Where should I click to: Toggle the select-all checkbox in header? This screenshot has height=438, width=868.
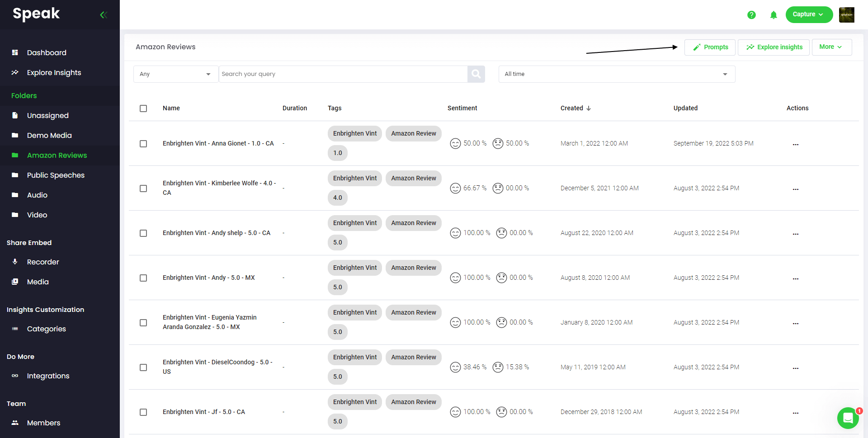pyautogui.click(x=143, y=108)
